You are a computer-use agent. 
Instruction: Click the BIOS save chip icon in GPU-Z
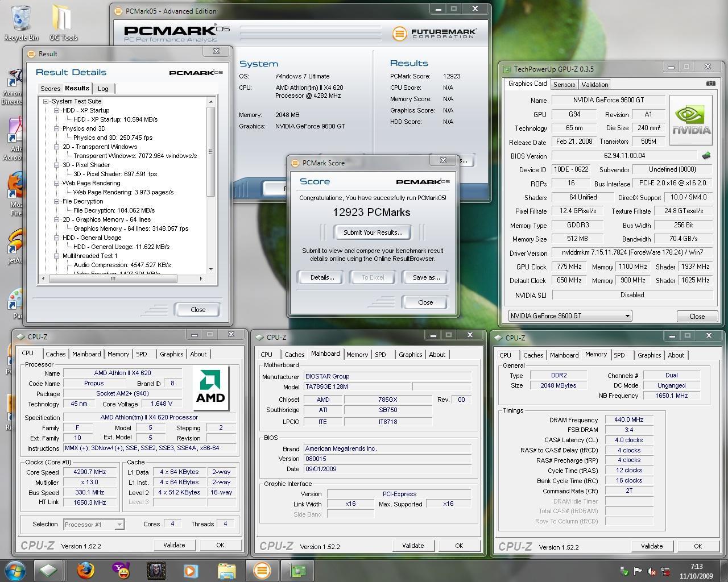(706, 155)
